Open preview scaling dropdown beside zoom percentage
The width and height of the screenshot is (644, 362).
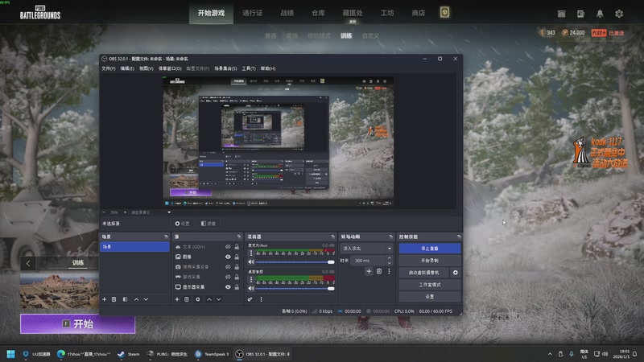pos(151,212)
